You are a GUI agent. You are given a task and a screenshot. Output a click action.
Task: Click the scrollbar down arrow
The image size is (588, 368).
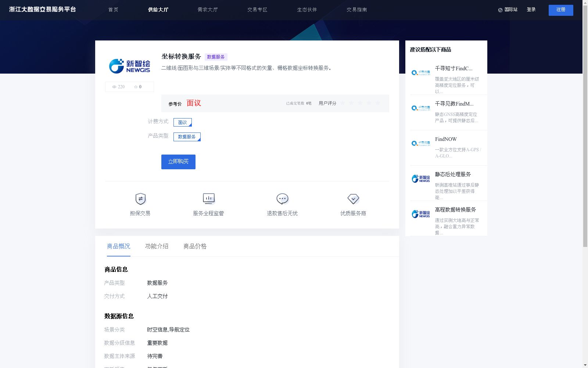click(585, 365)
